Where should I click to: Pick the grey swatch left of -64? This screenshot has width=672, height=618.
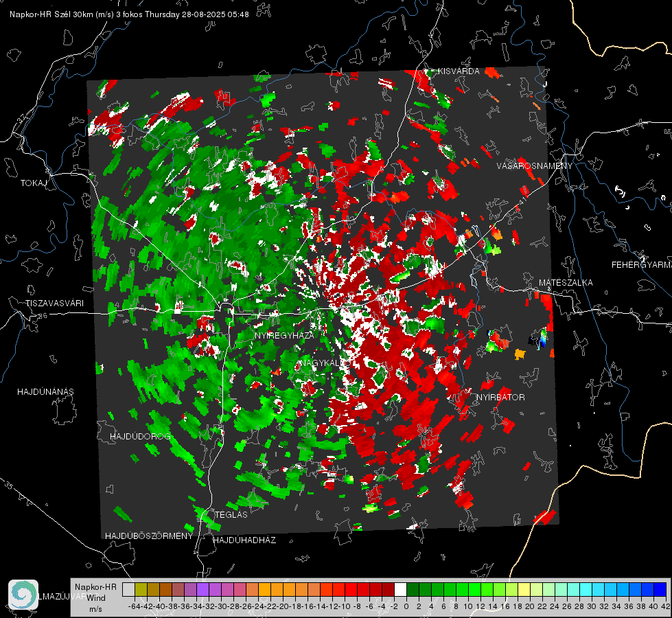point(128,589)
